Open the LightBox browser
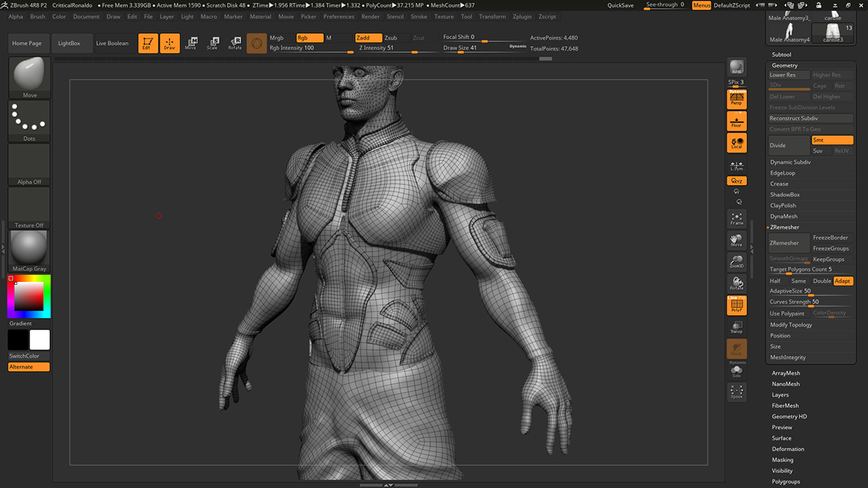868x488 pixels. pyautogui.click(x=69, y=43)
